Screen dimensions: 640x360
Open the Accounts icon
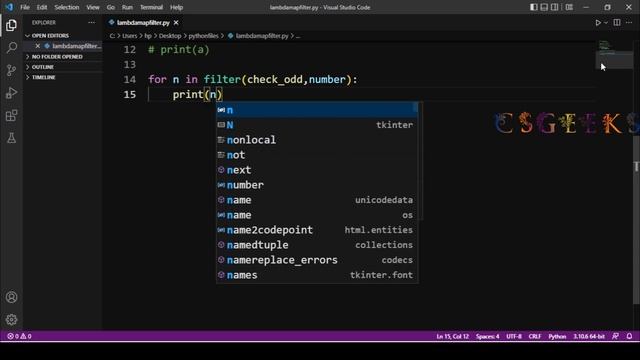[x=11, y=297]
